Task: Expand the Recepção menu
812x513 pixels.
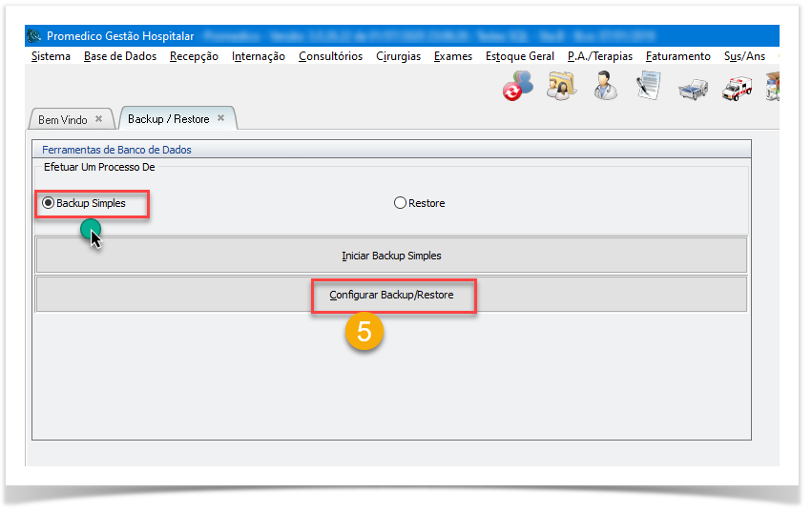Action: pos(194,56)
